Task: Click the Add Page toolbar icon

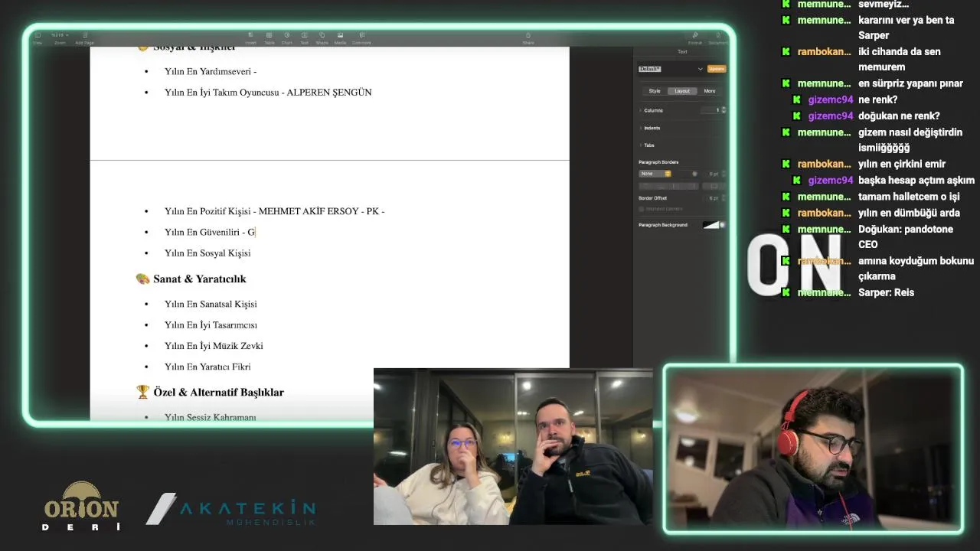Action: 84,38
